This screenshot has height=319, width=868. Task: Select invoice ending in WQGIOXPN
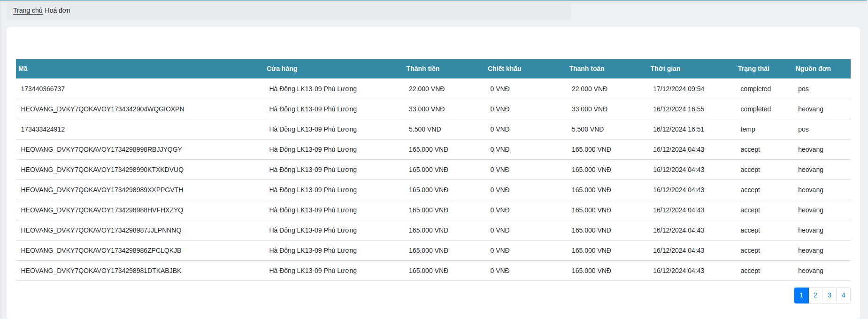(102, 109)
